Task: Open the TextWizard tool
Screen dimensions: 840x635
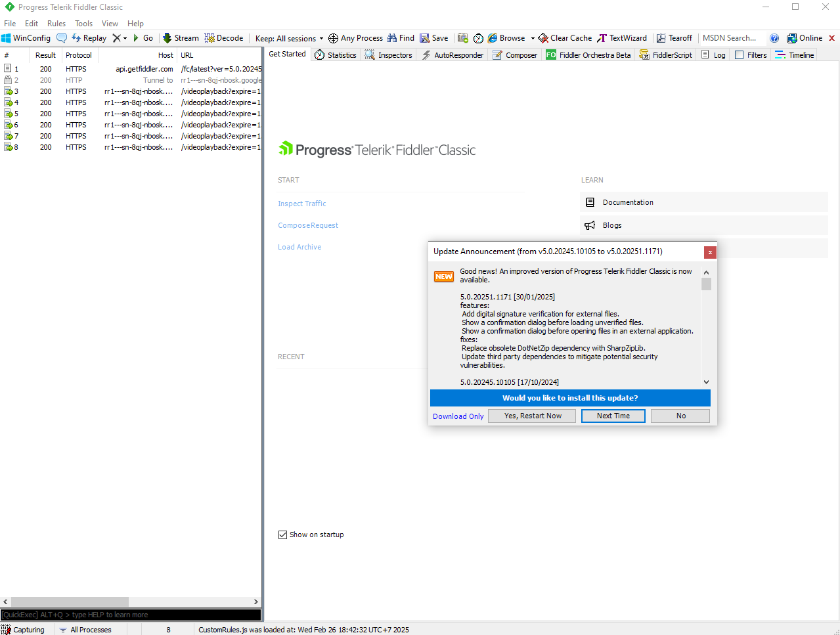Action: (x=622, y=38)
